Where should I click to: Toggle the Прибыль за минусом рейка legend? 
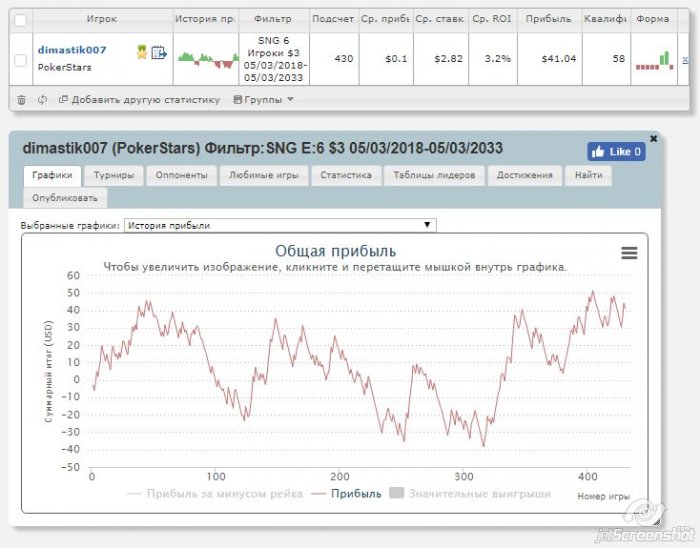pos(215,494)
